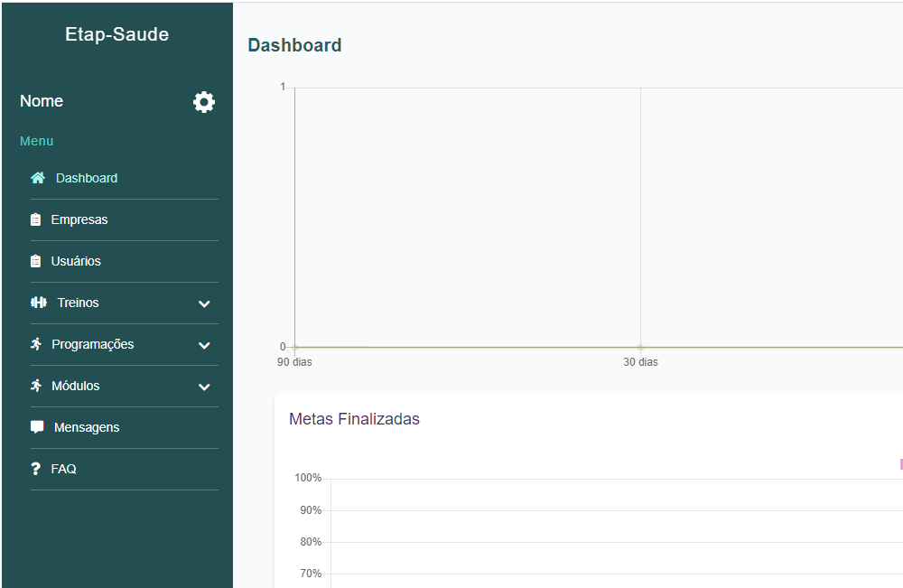This screenshot has width=903, height=588.
Task: Select the chart data point at 90 dias
Action: point(294,347)
